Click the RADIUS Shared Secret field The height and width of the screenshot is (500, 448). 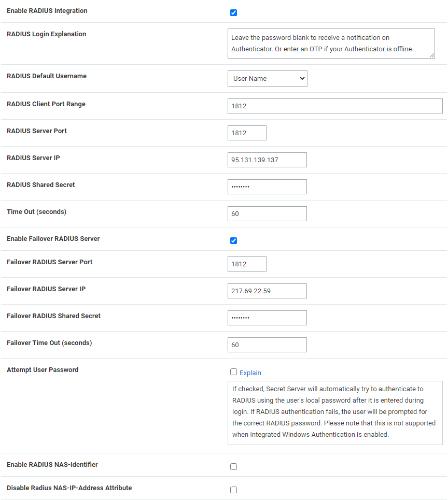click(267, 187)
